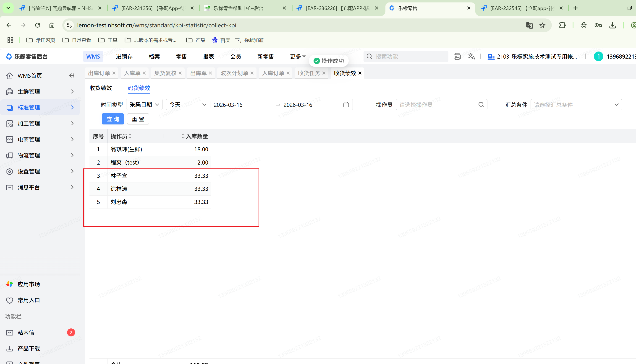Viewport: 636px width, 364px height.
Task: Click the search icon in 操作员 field
Action: tap(481, 105)
